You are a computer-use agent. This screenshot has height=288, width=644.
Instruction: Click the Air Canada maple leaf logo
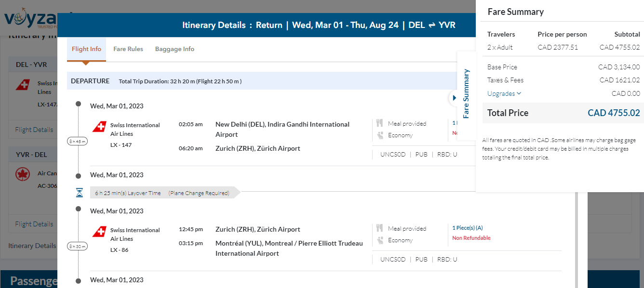point(23,174)
